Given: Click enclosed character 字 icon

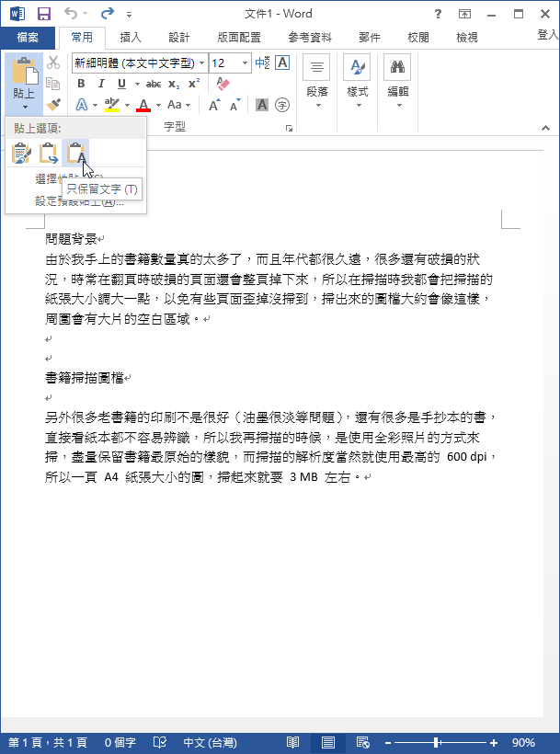Looking at the screenshot, I should (282, 105).
